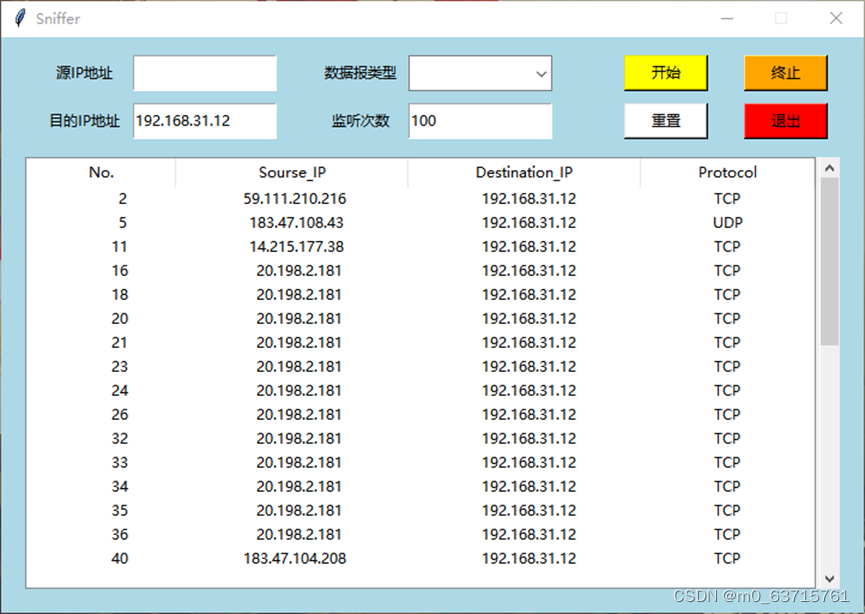Select source IP 183.47.108.43
Image resolution: width=865 pixels, height=614 pixels.
[x=296, y=223]
